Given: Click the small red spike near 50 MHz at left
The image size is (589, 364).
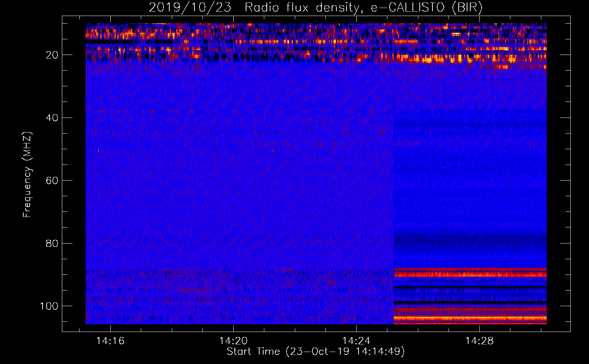Looking at the screenshot, I should [x=98, y=150].
